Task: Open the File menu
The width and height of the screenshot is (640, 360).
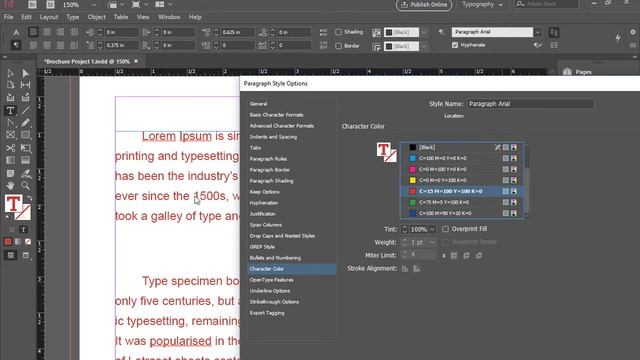Action: pyautogui.click(x=8, y=17)
